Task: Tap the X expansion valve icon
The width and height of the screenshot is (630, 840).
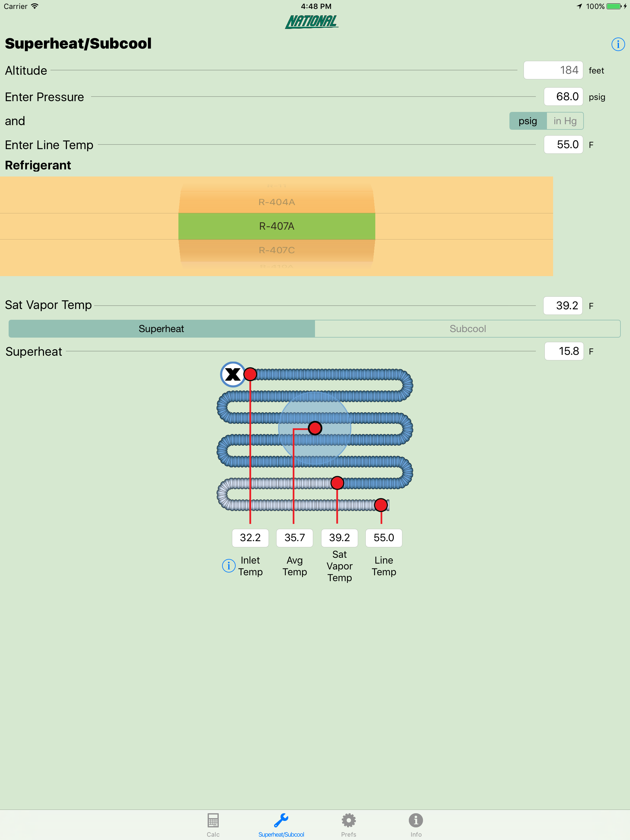Action: (x=233, y=374)
